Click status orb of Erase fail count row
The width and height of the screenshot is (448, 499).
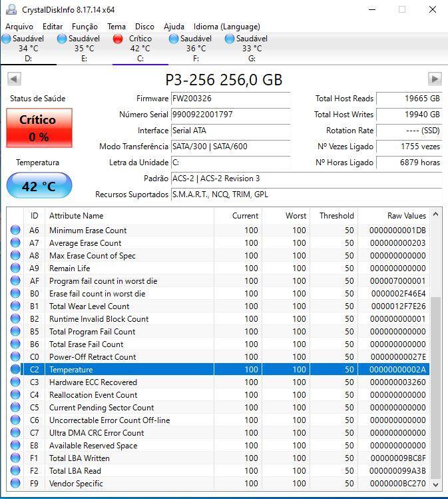[x=15, y=293]
